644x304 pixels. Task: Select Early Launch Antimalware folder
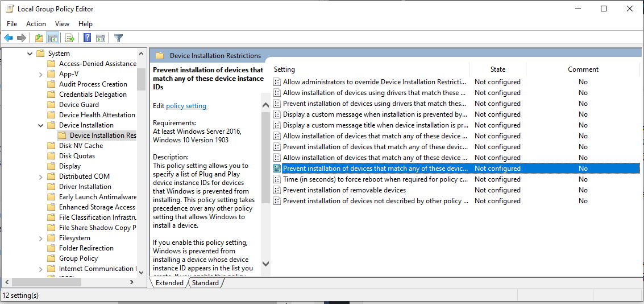click(x=97, y=197)
